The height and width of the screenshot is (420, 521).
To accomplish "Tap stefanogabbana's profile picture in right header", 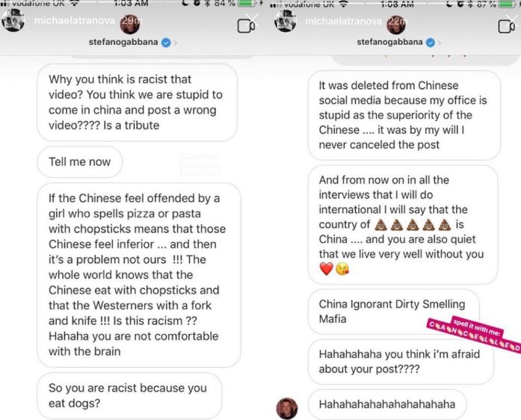I will pos(396,25).
